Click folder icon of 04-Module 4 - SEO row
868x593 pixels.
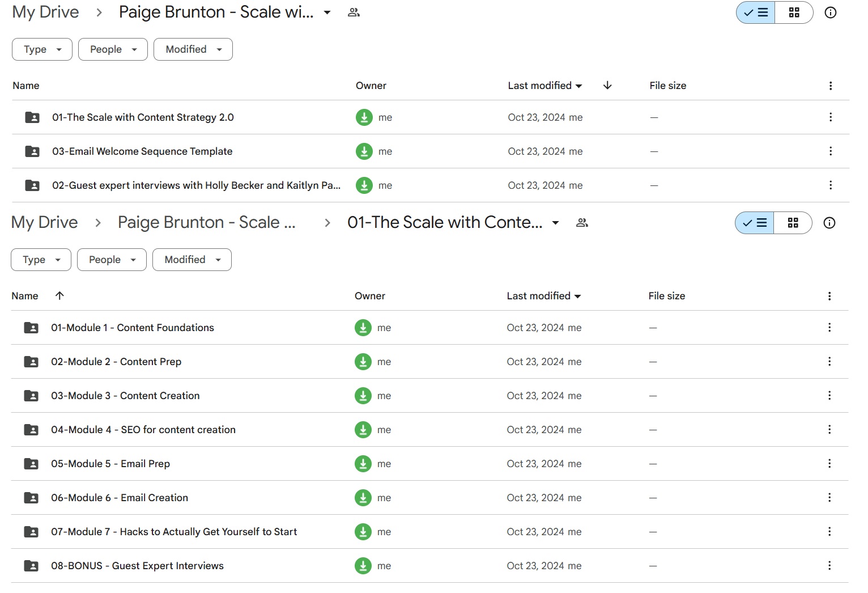click(31, 430)
